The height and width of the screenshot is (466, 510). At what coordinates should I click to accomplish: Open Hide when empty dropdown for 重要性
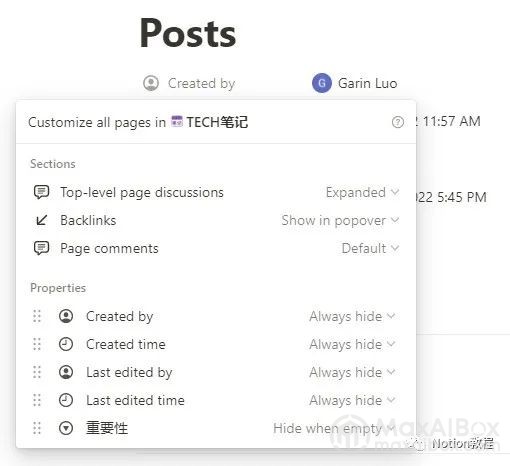click(334, 428)
